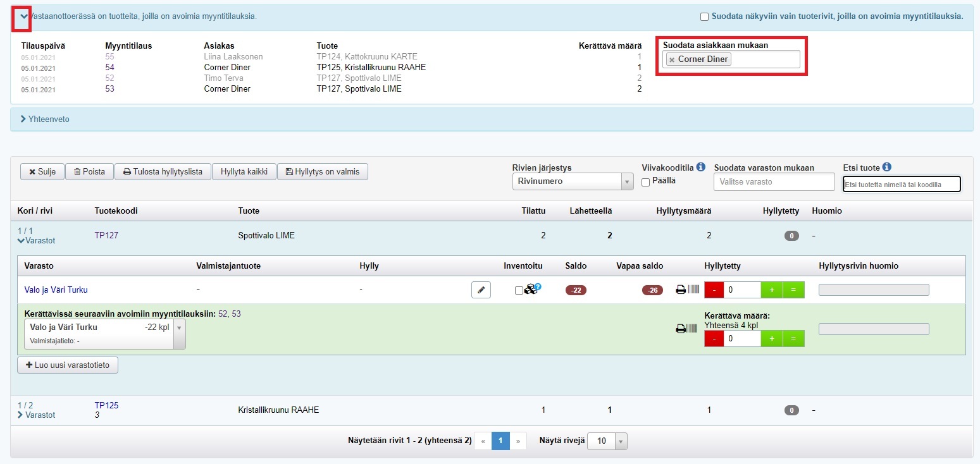
Task: Open Rivien järjestys dropdown
Action: (572, 182)
